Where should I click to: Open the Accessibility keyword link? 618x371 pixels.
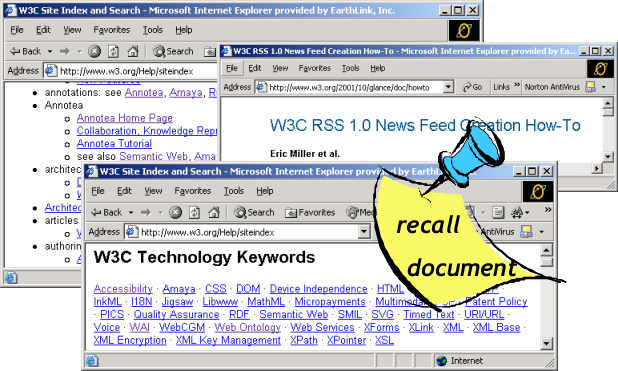(123, 289)
